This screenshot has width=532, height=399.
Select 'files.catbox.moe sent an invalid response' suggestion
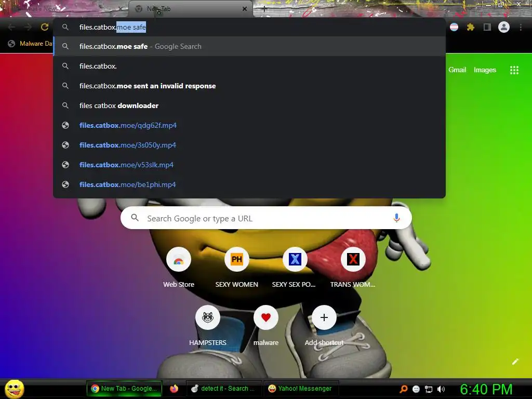tap(249, 86)
